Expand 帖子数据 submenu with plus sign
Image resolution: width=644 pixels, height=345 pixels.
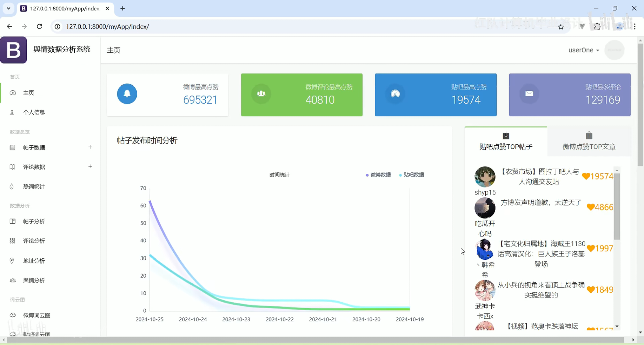[90, 147]
